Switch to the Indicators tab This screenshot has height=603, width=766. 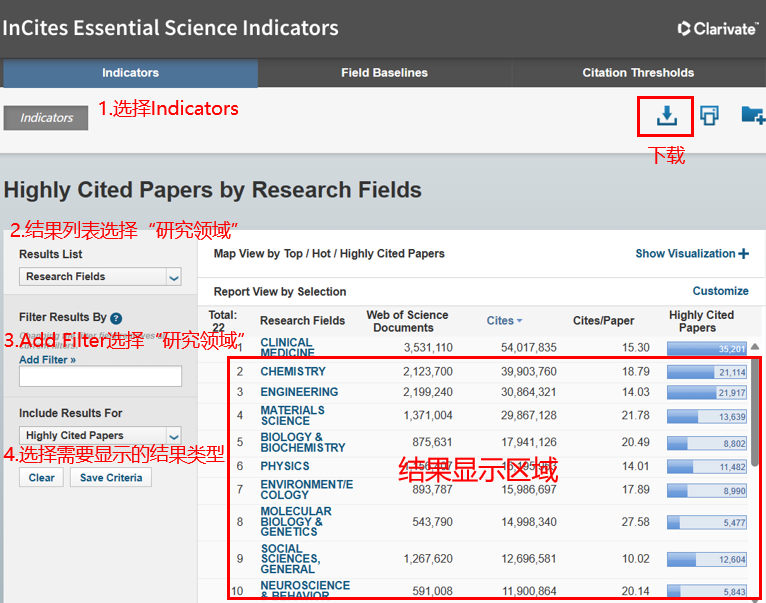(130, 73)
